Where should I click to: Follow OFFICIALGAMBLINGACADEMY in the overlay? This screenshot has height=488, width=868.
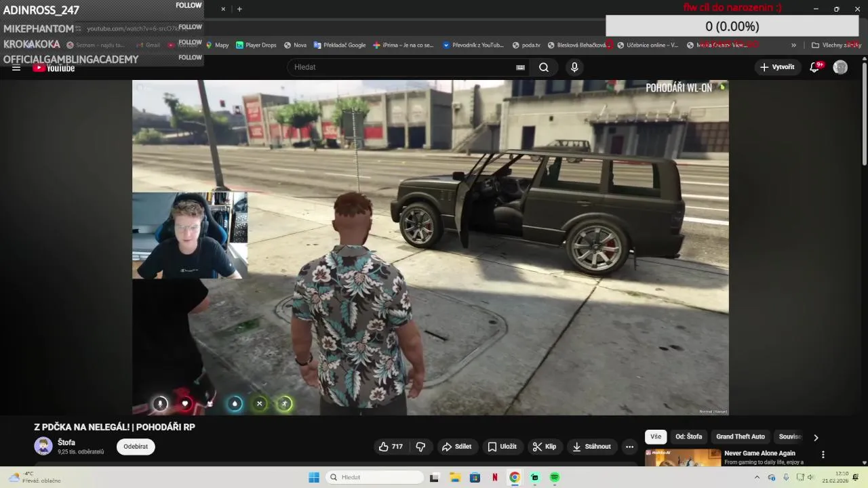[x=191, y=58]
